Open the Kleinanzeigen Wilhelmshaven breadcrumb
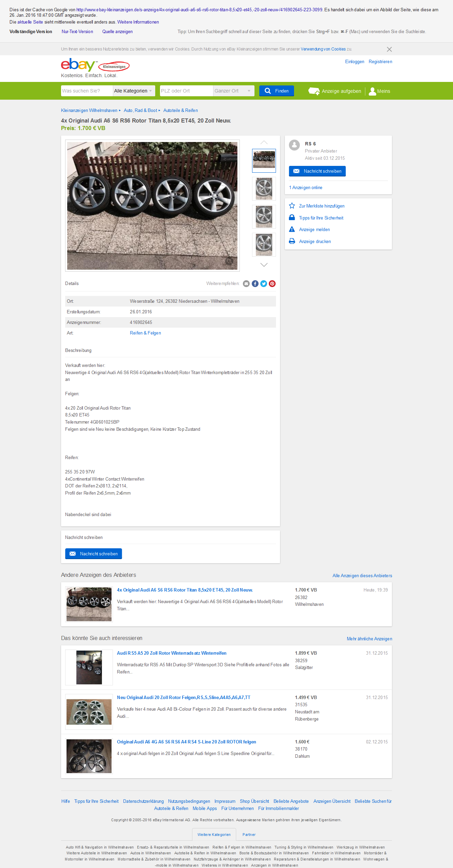This screenshot has width=453, height=868. click(x=89, y=111)
